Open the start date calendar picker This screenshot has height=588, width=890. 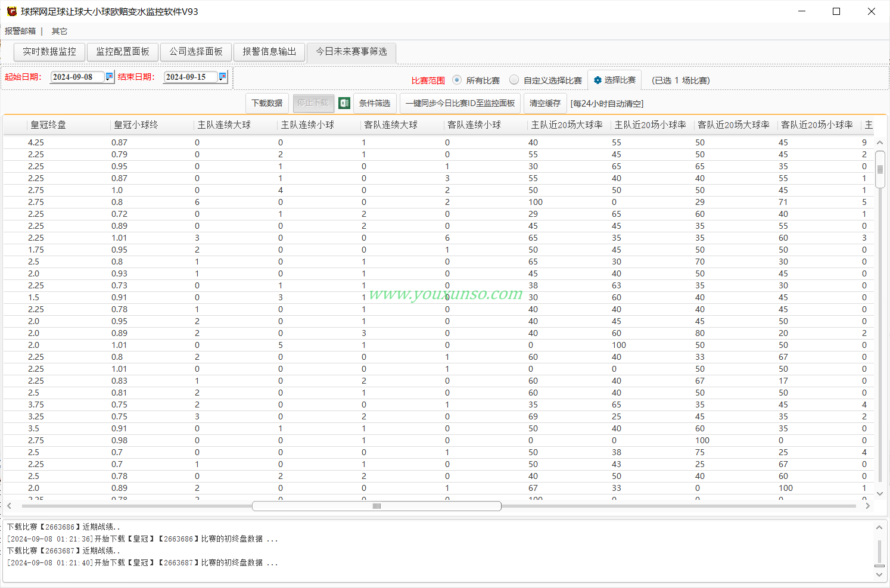pos(109,76)
